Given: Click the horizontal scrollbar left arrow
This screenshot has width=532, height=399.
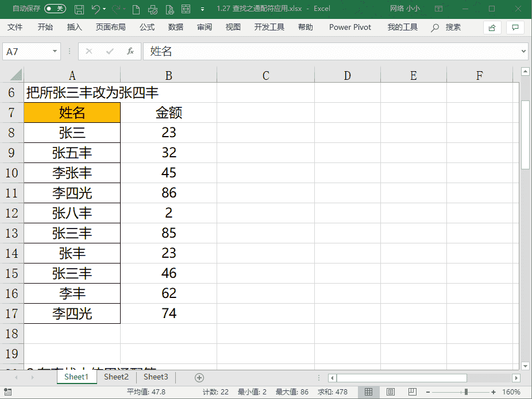Looking at the screenshot, I should tap(332, 378).
